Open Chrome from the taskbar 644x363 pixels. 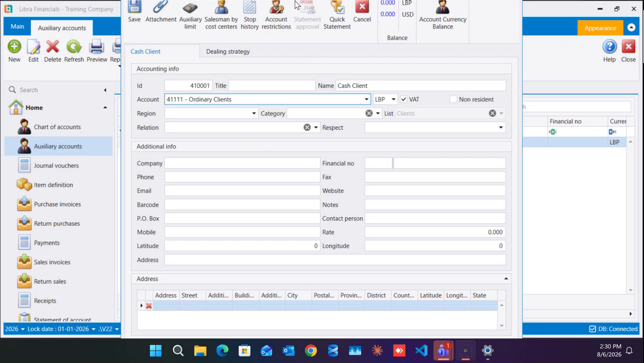[311, 351]
